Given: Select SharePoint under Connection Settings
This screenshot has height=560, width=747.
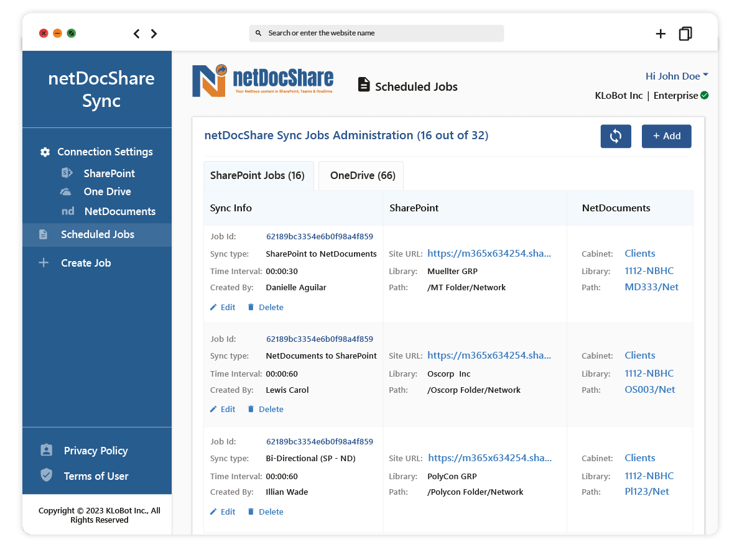Looking at the screenshot, I should pos(109,173).
